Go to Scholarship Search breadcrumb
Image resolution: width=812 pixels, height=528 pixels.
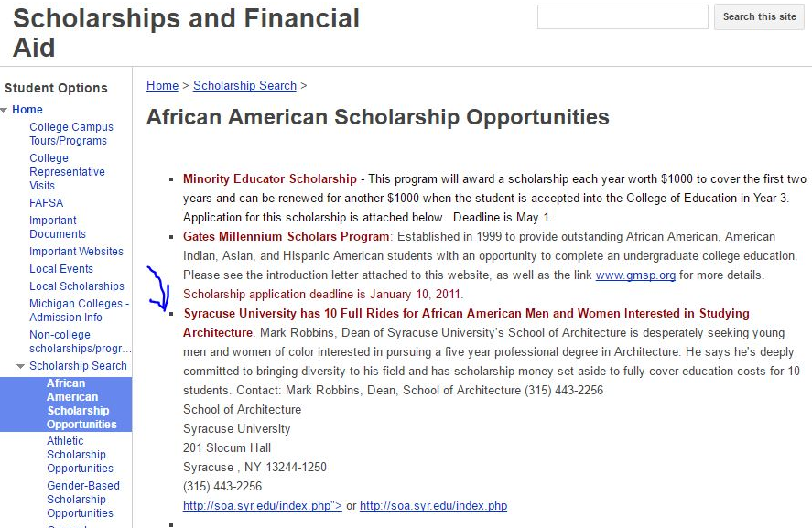tap(244, 85)
